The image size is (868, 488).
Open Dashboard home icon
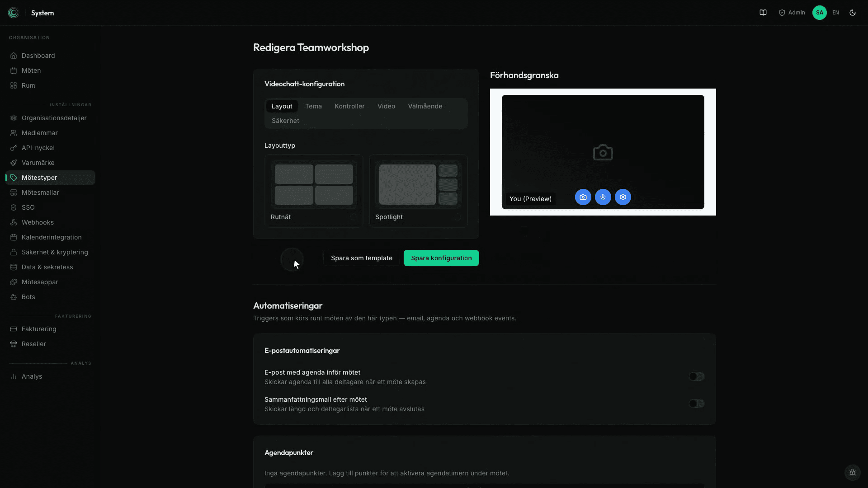14,56
